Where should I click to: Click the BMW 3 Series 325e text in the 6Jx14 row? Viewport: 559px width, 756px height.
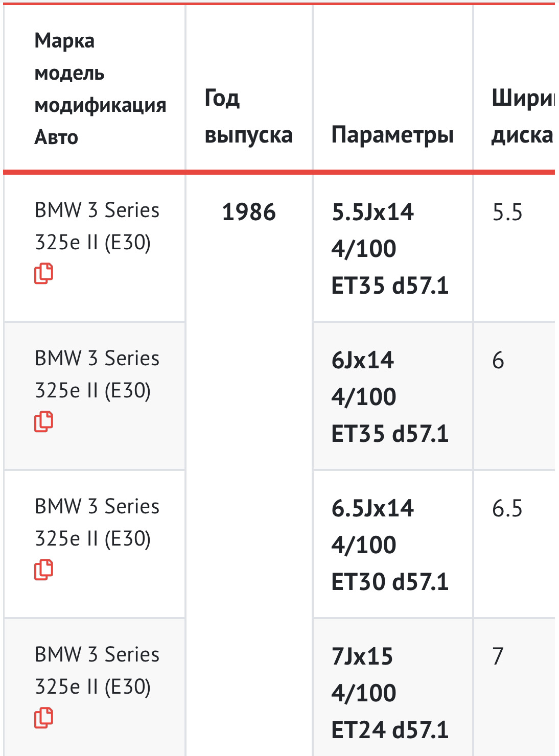tap(97, 374)
